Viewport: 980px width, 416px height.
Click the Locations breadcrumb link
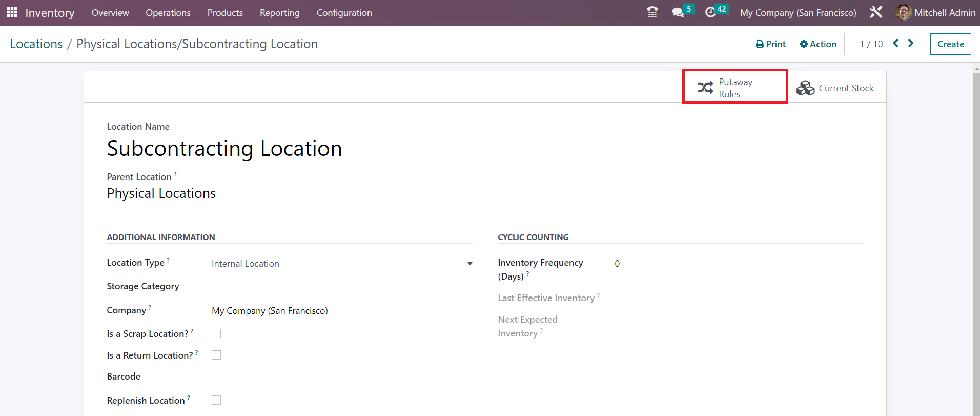click(x=36, y=44)
